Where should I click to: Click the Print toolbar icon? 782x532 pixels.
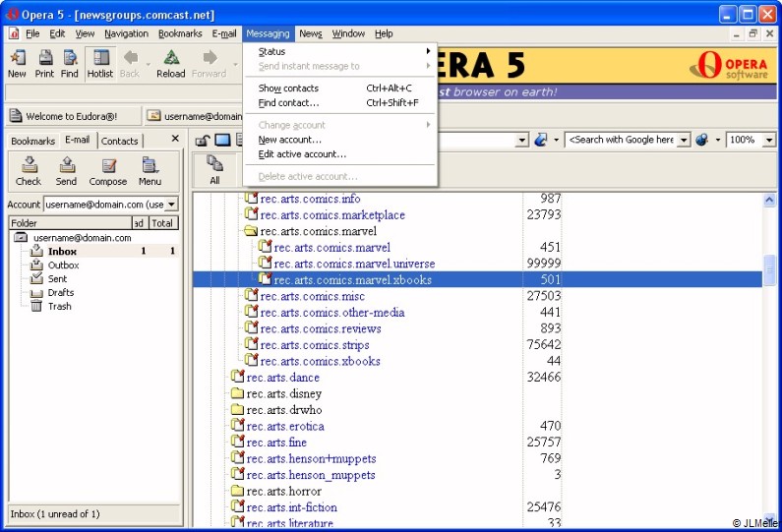pos(44,64)
